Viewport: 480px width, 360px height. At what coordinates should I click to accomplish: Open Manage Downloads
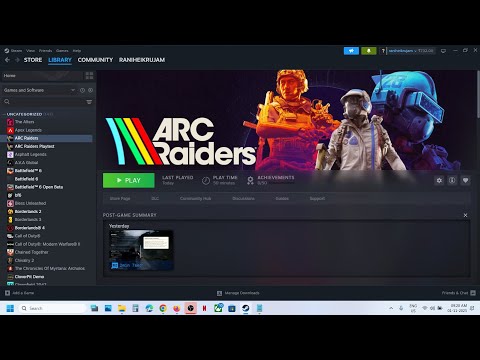point(238,293)
